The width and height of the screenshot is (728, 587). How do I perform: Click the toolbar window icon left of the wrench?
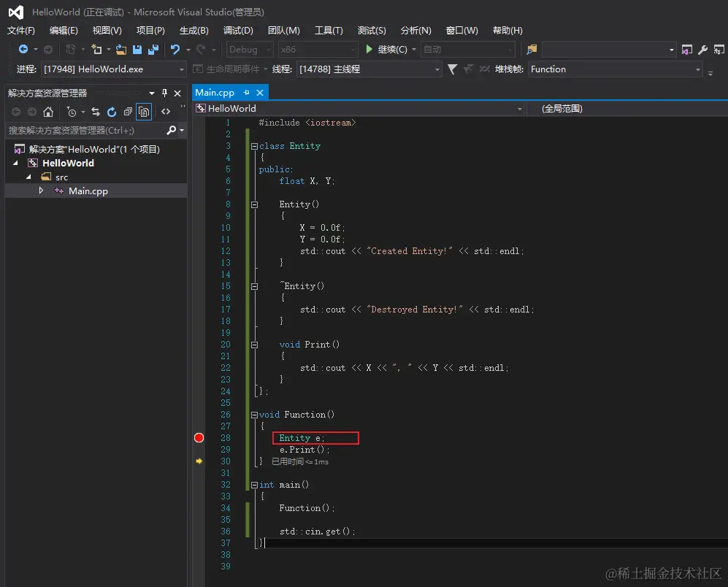point(687,49)
